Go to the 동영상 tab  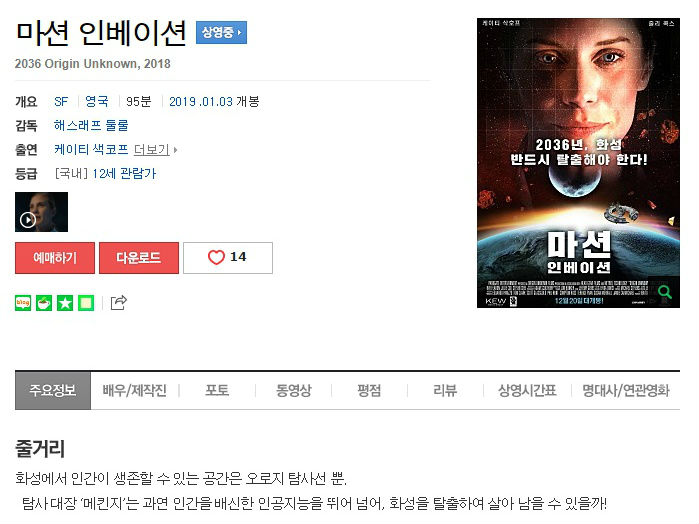[x=293, y=391]
